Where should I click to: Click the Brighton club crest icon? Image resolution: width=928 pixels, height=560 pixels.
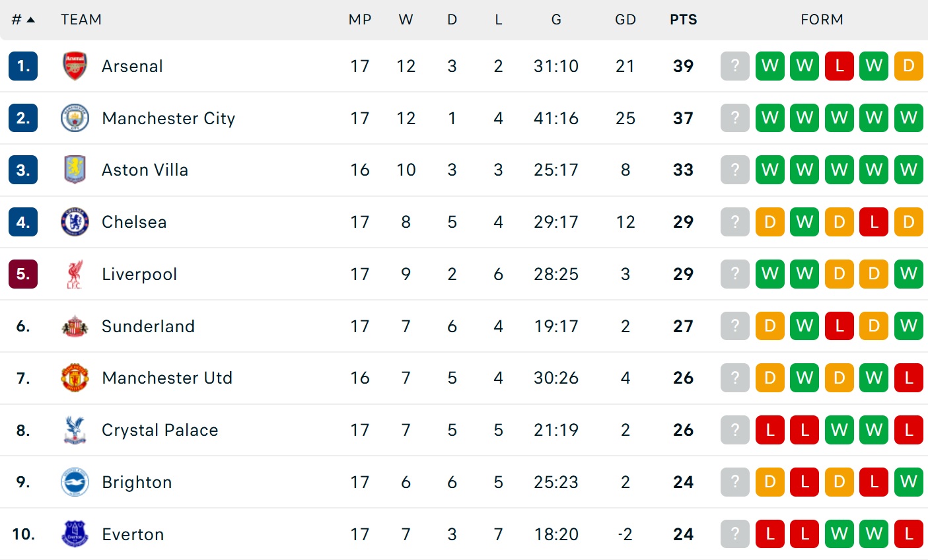[x=75, y=482]
